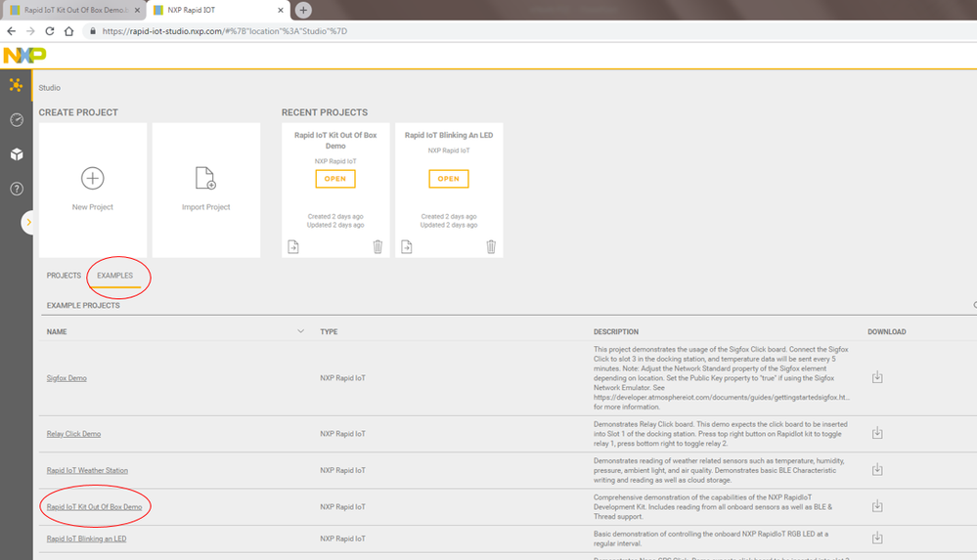Click the site security padlock icon
The width and height of the screenshot is (977, 560).
[93, 31]
